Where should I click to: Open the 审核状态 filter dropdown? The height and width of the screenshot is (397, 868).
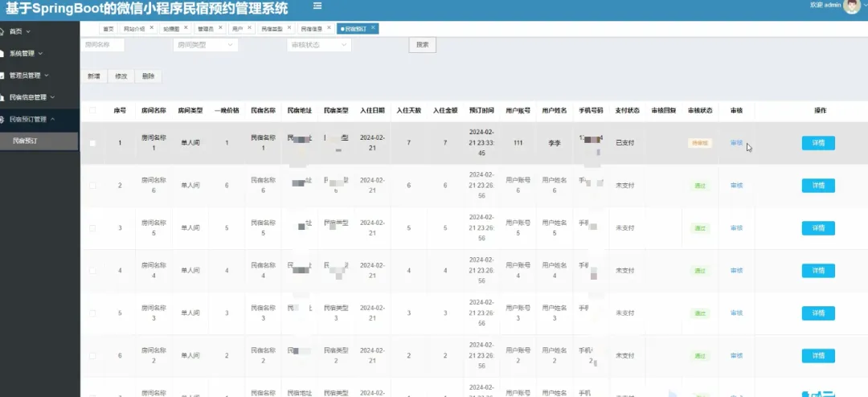click(319, 45)
